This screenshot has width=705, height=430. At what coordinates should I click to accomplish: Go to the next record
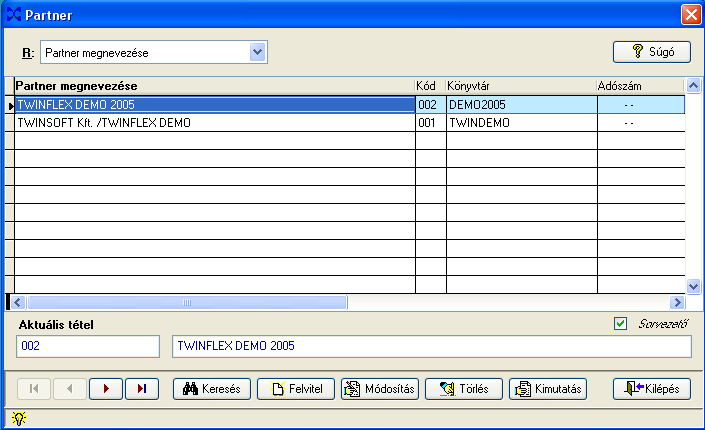click(106, 389)
